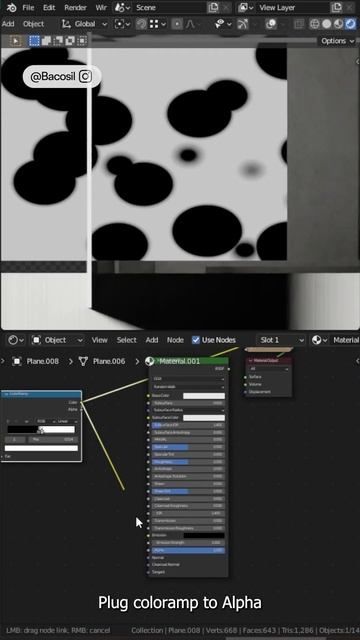Click the ColorRamp Pos value field

pyautogui.click(x=53, y=440)
